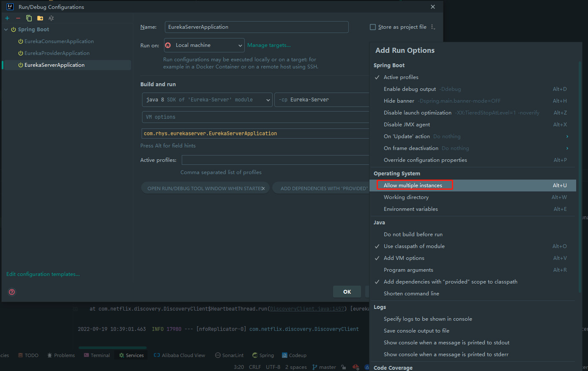
Task: Open the TODO tool window
Action: tap(28, 355)
